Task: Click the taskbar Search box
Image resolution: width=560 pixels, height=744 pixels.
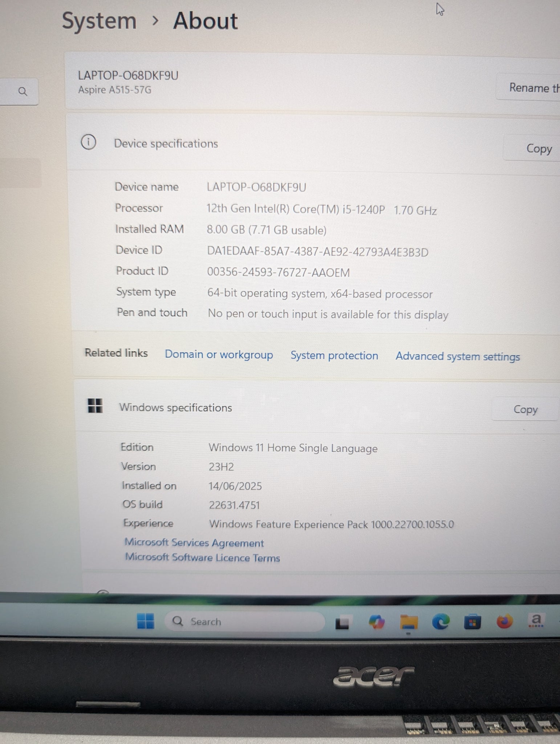Action: coord(245,622)
